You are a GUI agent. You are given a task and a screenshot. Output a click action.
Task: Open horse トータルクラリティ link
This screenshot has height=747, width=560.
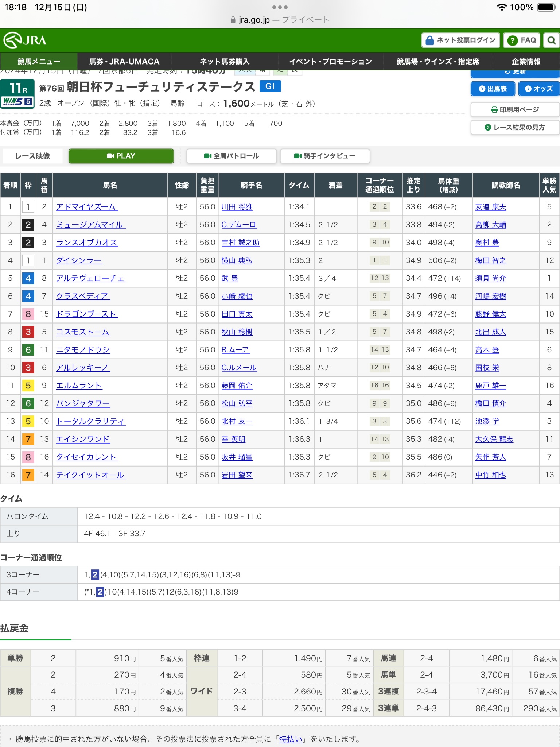point(91,421)
